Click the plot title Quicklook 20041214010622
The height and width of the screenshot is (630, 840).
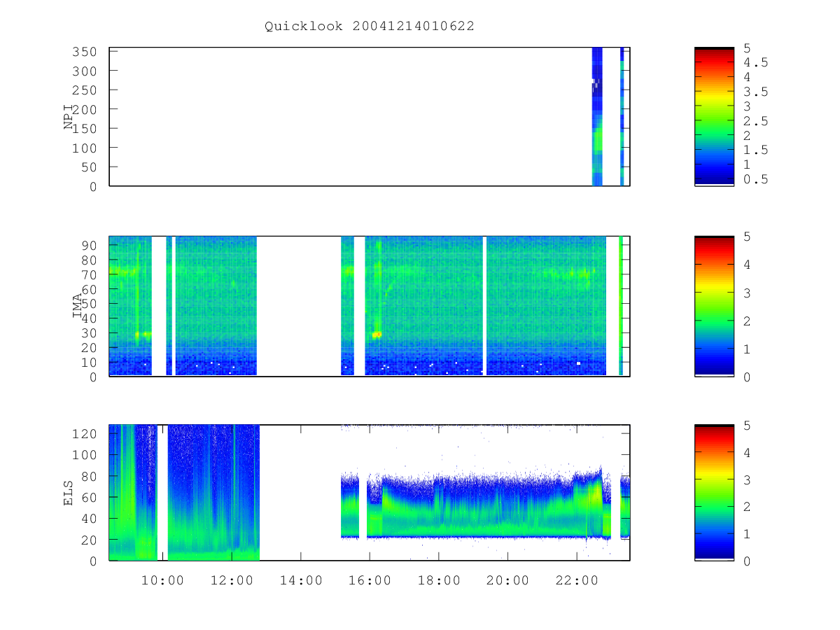point(370,26)
